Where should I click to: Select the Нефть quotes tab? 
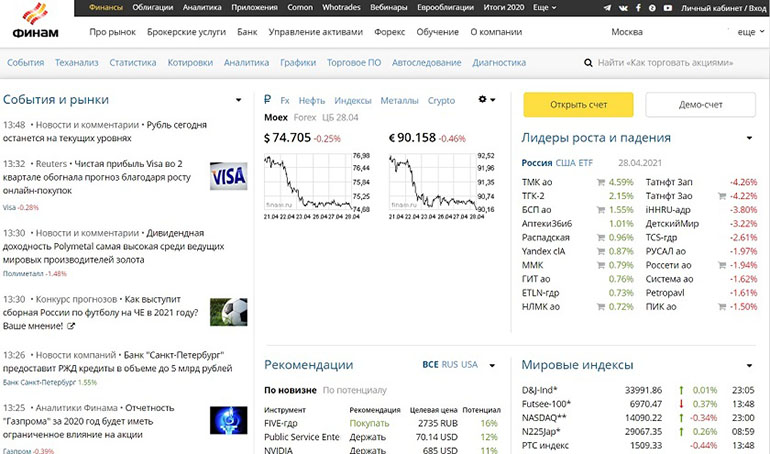(x=312, y=101)
